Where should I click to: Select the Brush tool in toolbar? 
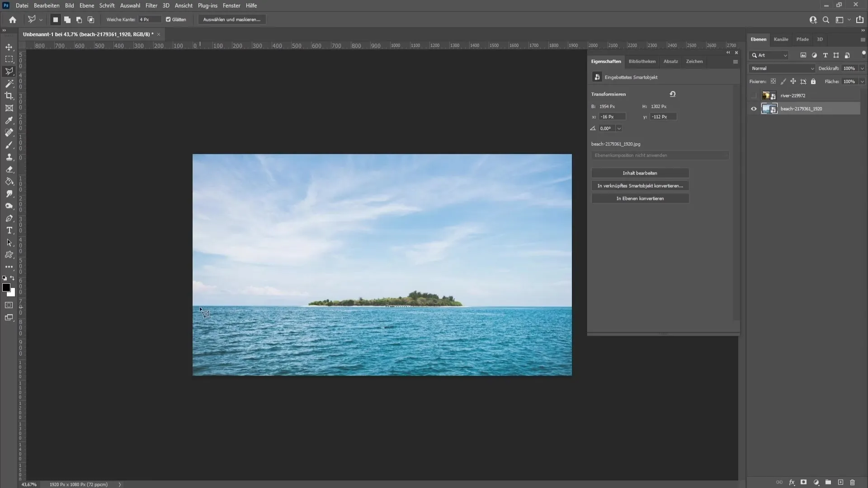9,145
